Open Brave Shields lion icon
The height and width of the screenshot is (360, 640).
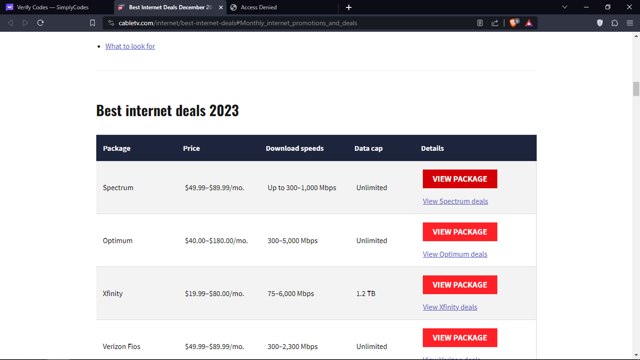514,23
